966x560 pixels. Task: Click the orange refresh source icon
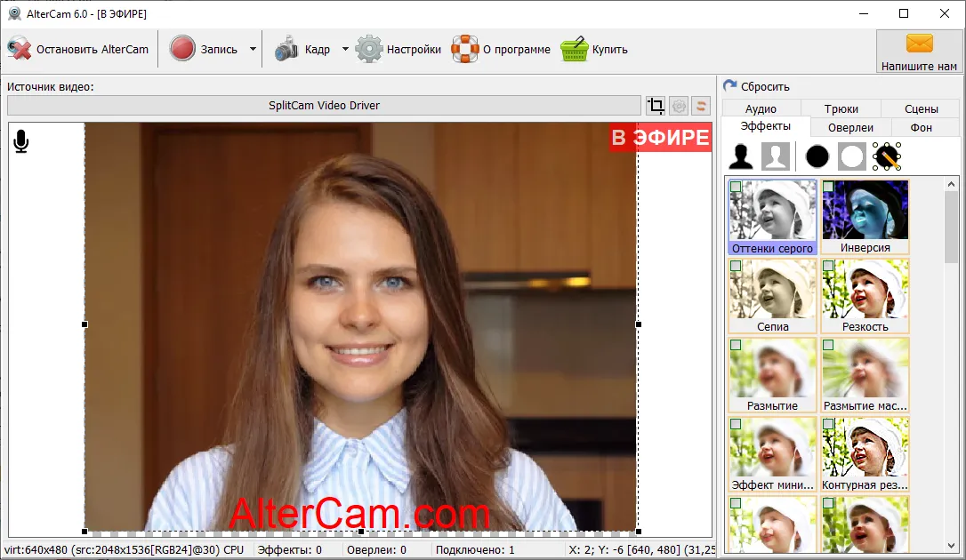click(700, 106)
